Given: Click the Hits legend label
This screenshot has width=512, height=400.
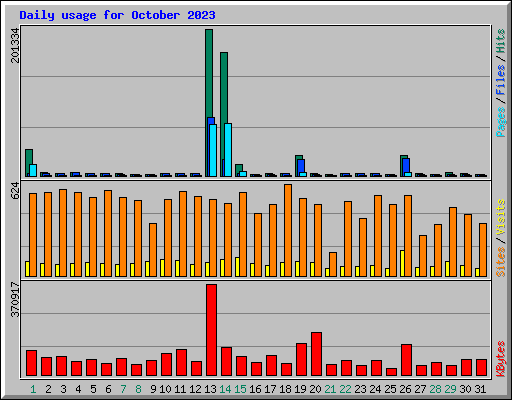Looking at the screenshot, I should click(x=500, y=41).
